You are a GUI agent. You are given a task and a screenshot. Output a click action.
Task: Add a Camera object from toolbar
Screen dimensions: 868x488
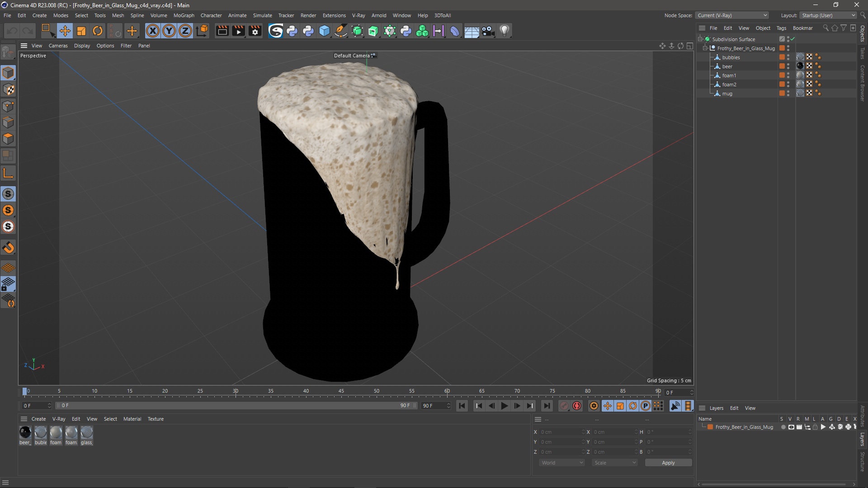tap(488, 31)
